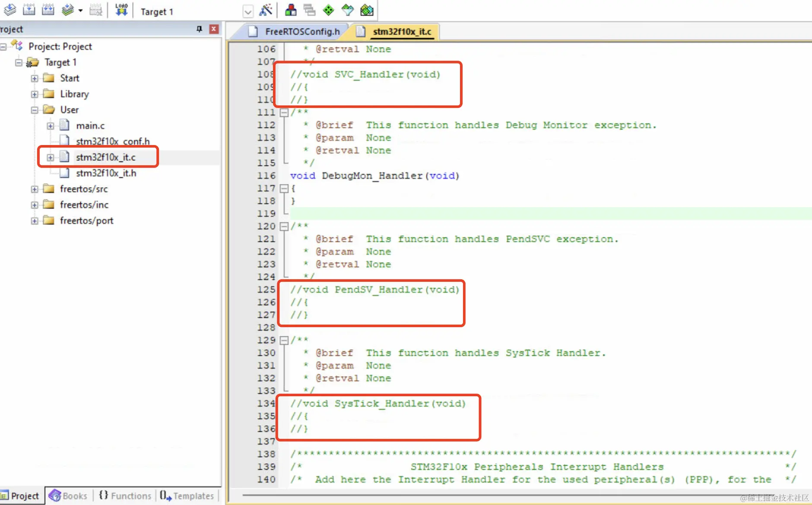This screenshot has height=505, width=812.
Task: Click the Manage Multi-Project Workspace icon
Action: (x=309, y=10)
